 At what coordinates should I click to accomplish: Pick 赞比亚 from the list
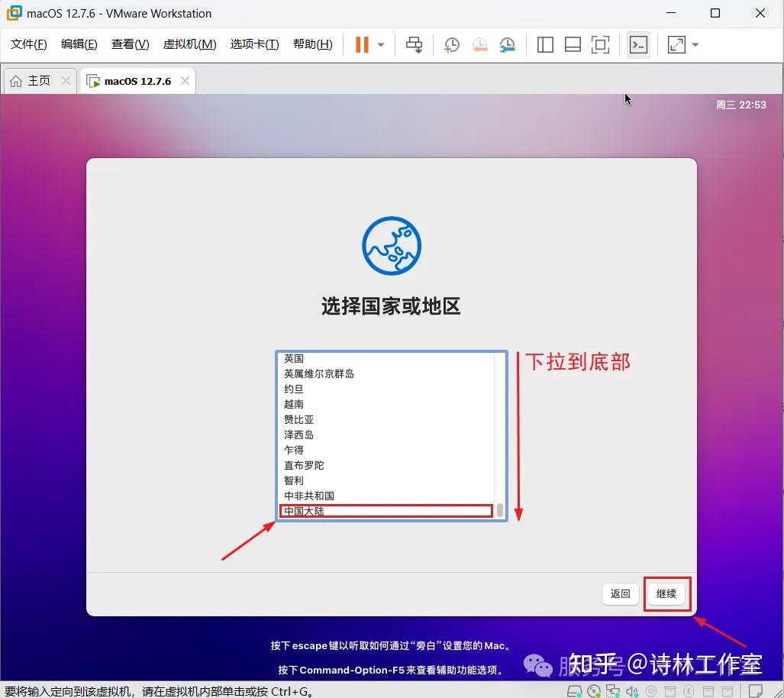(x=386, y=419)
